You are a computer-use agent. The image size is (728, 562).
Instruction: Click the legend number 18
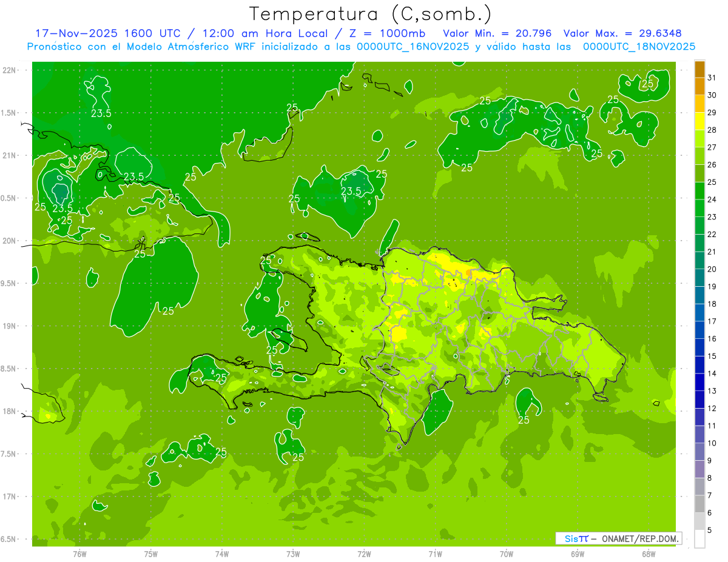712,304
